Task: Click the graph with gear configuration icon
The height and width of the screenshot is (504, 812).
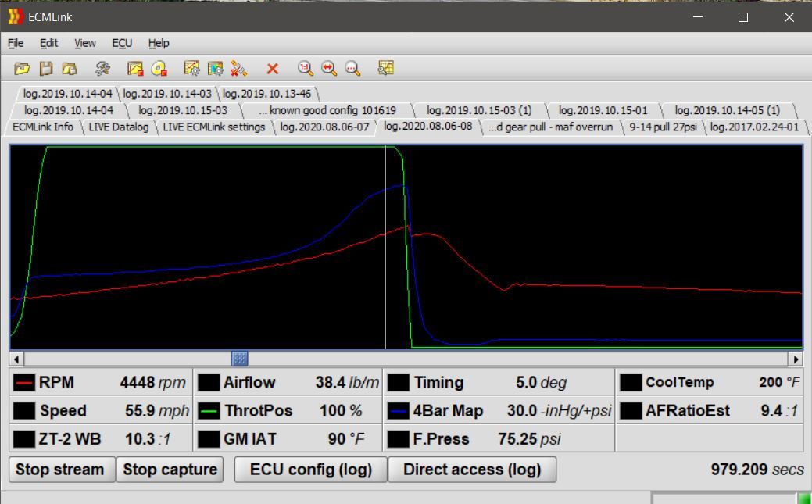Action: [x=191, y=69]
